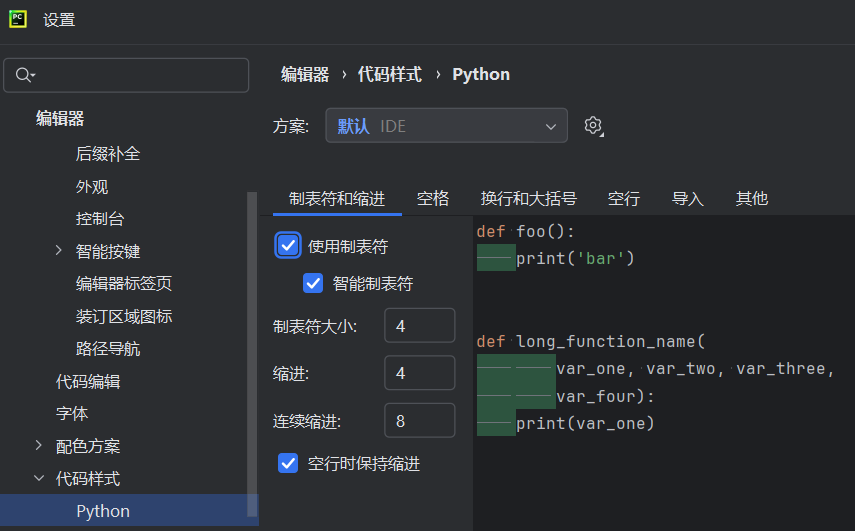Open the 导入 tab

[688, 198]
